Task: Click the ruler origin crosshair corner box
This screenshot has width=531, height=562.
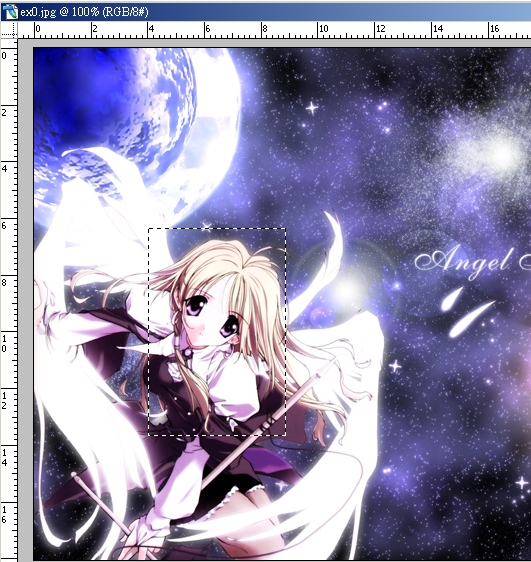Action: coord(9,30)
